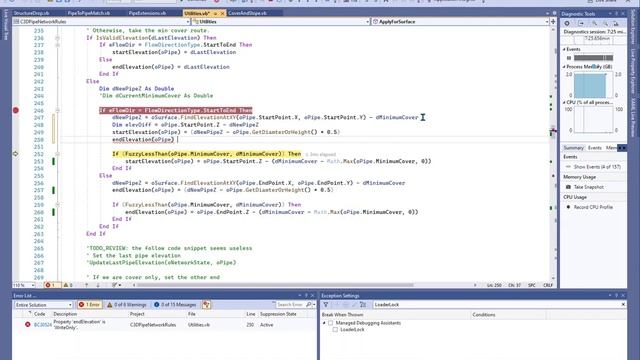This screenshot has width=640, height=360.
Task: Go to previous issue arrow
Action: tap(87, 285)
